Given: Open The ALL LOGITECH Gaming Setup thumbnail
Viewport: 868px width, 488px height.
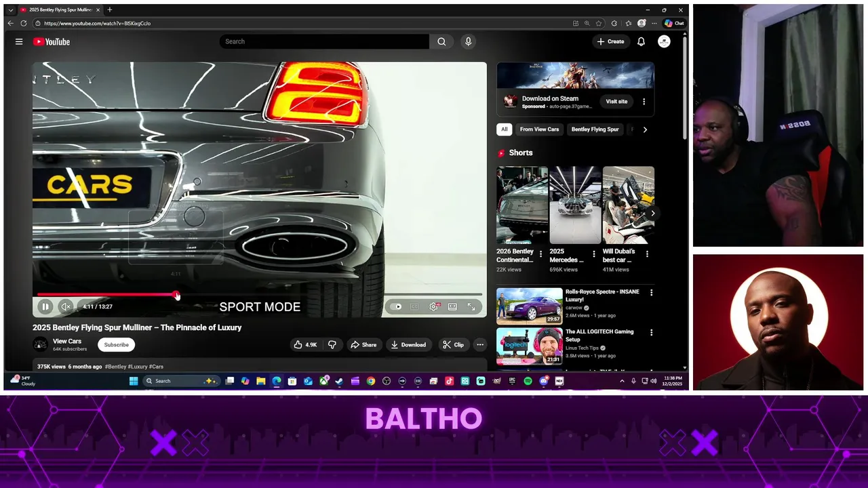Looking at the screenshot, I should pyautogui.click(x=529, y=346).
